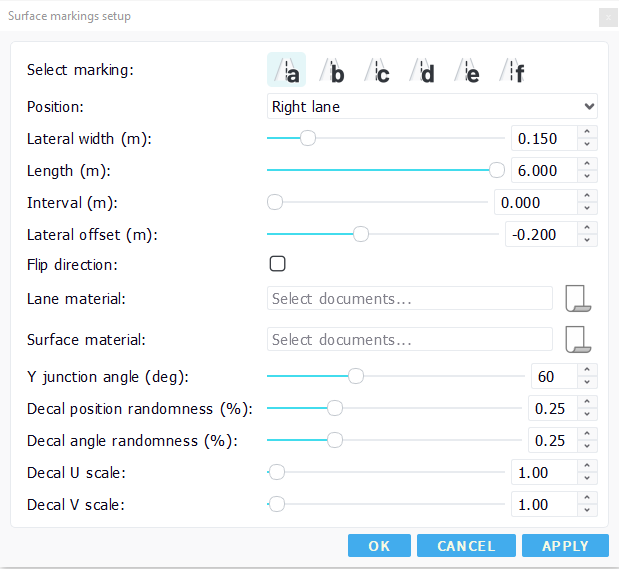This screenshot has height=569, width=619.
Task: Click the Lateral offset slider handle
Action: point(361,234)
